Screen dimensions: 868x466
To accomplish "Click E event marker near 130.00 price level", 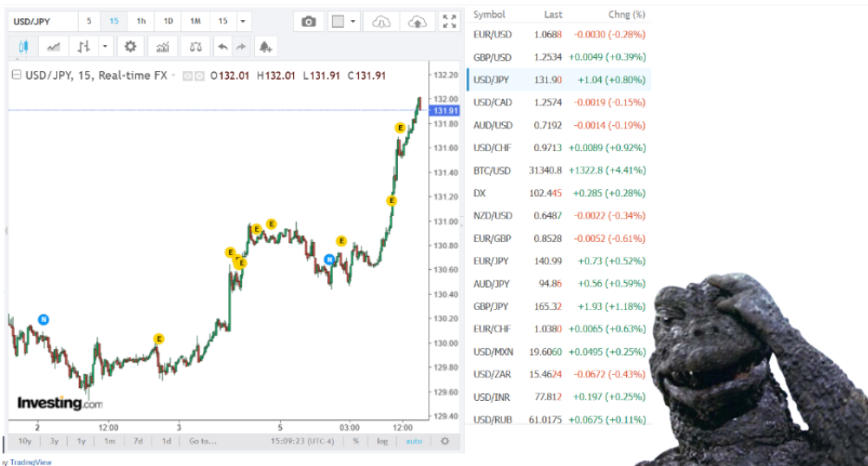I will (159, 338).
